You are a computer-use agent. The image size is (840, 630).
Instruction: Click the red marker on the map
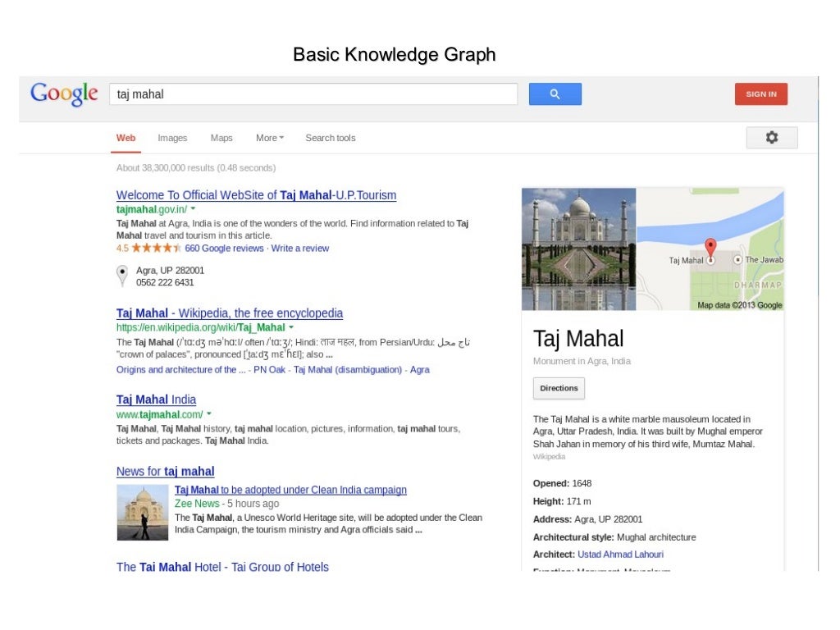[710, 248]
